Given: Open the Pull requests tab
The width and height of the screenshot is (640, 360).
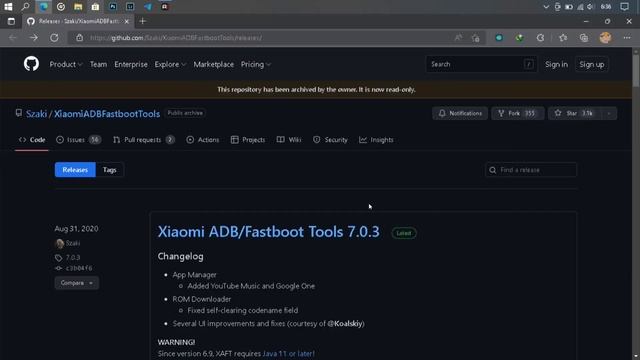Looking at the screenshot, I should coord(144,140).
